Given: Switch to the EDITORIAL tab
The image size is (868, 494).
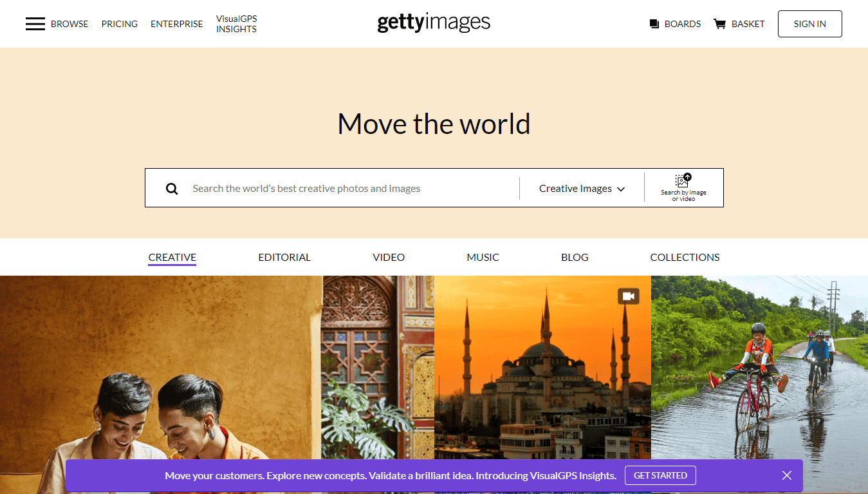Looking at the screenshot, I should pos(284,257).
